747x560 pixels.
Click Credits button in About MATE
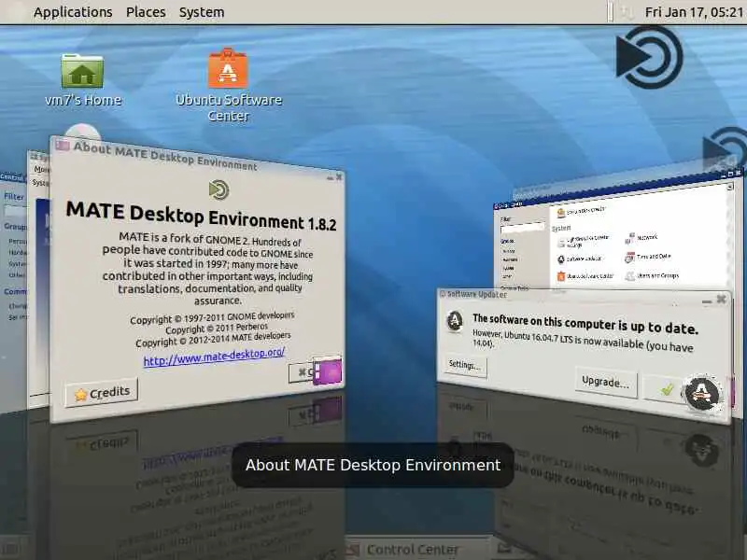[102, 393]
